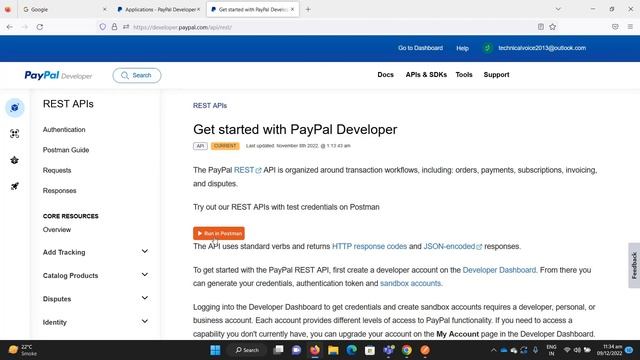This screenshot has width=640, height=360.
Task: Click the REST APIs breadcrumb link
Action: 210,106
